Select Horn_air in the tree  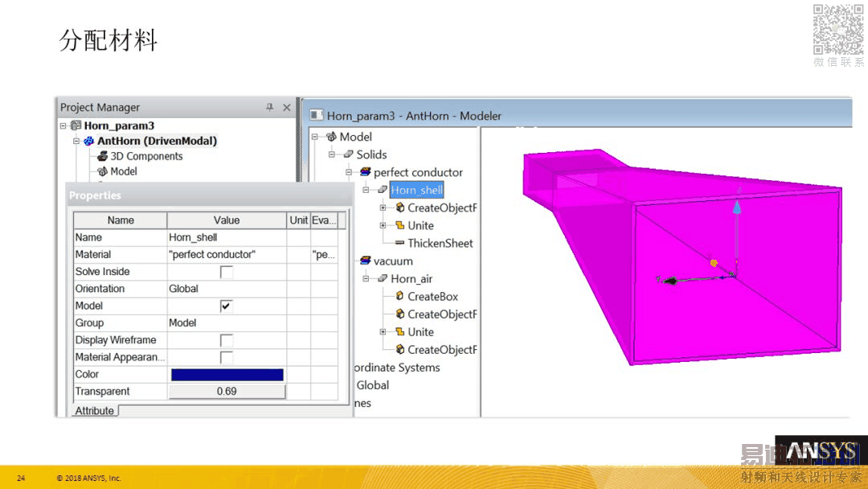click(x=411, y=278)
